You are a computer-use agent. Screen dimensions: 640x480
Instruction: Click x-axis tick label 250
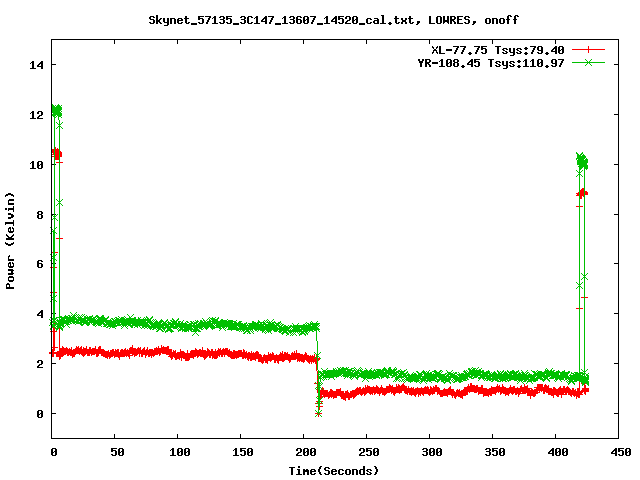click(x=369, y=452)
